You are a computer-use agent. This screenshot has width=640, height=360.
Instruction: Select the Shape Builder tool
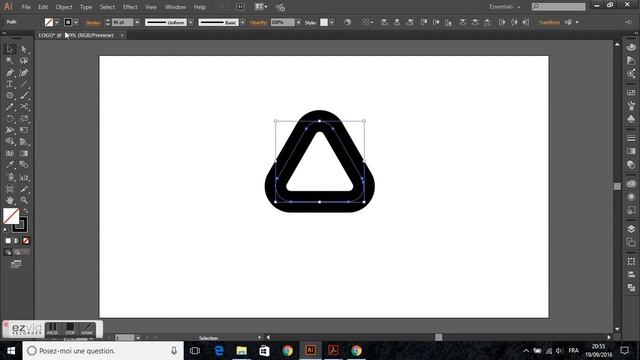(10, 142)
